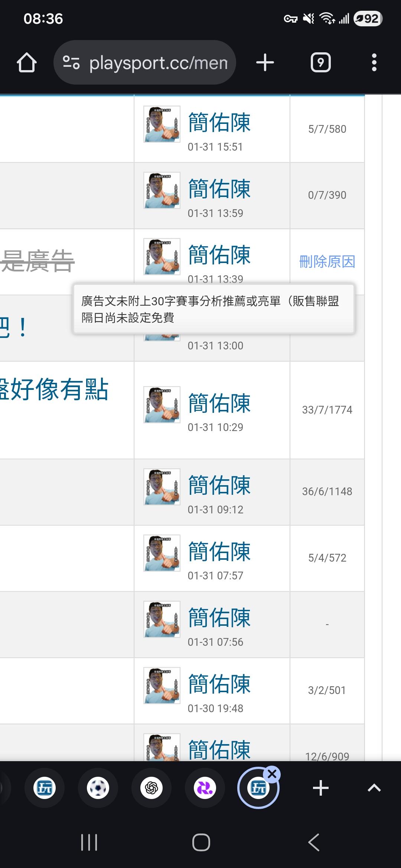Open author link dated 01-31 07:57
This screenshot has width=401, height=868.
[219, 552]
